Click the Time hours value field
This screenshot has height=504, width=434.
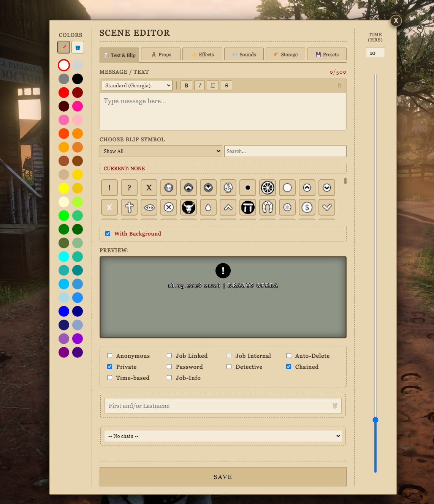click(375, 53)
